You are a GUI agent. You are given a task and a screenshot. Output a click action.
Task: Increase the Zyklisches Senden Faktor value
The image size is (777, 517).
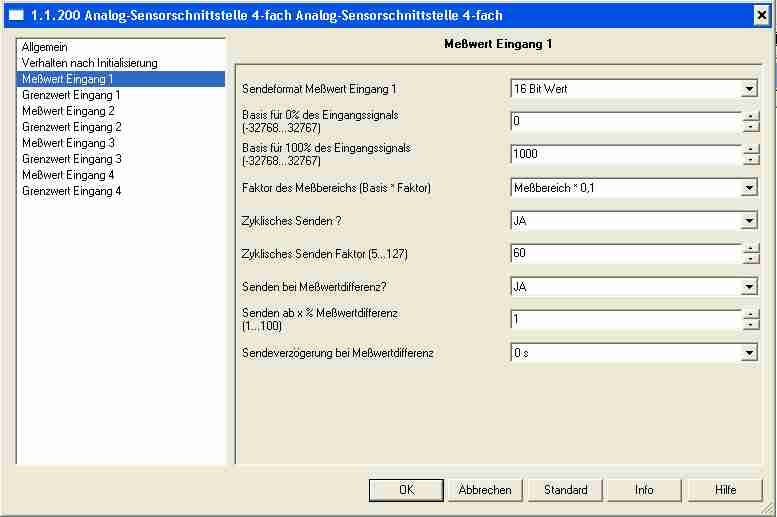click(x=750, y=248)
